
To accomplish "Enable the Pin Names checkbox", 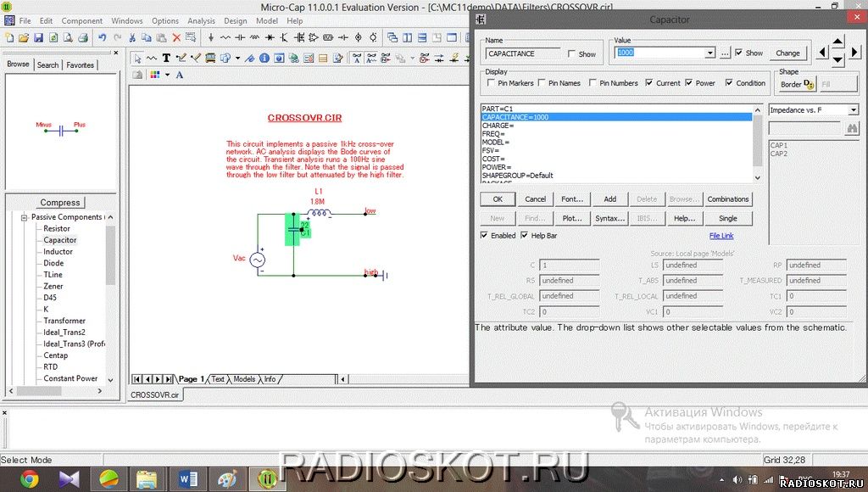I will (x=542, y=82).
